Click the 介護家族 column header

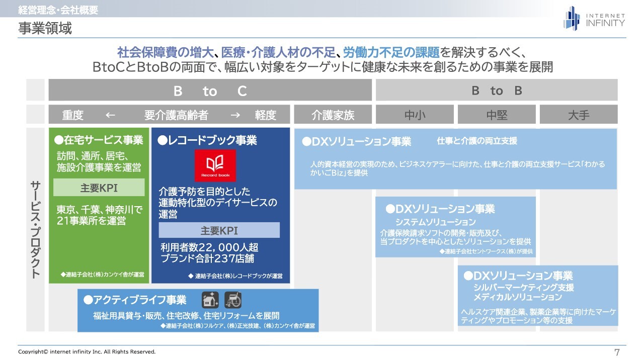[333, 115]
